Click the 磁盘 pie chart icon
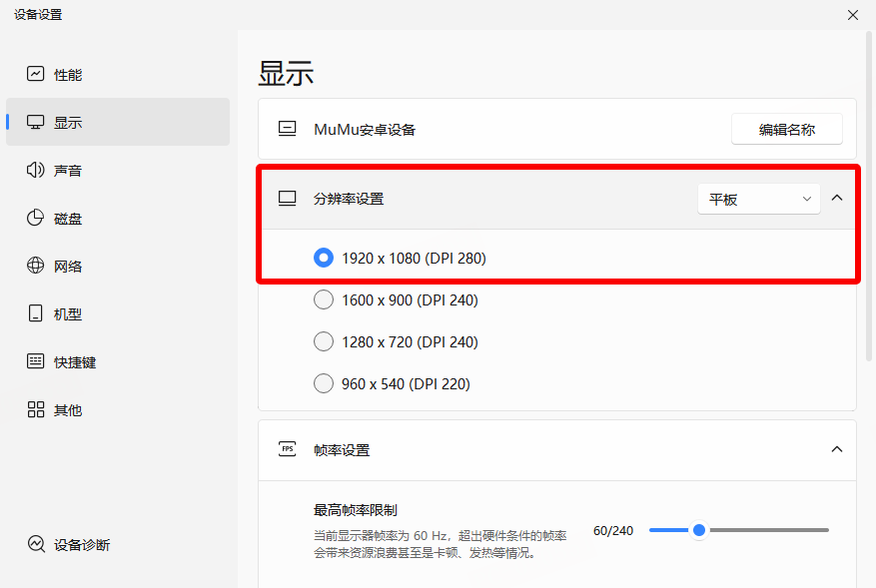This screenshot has height=588, width=876. 36,218
